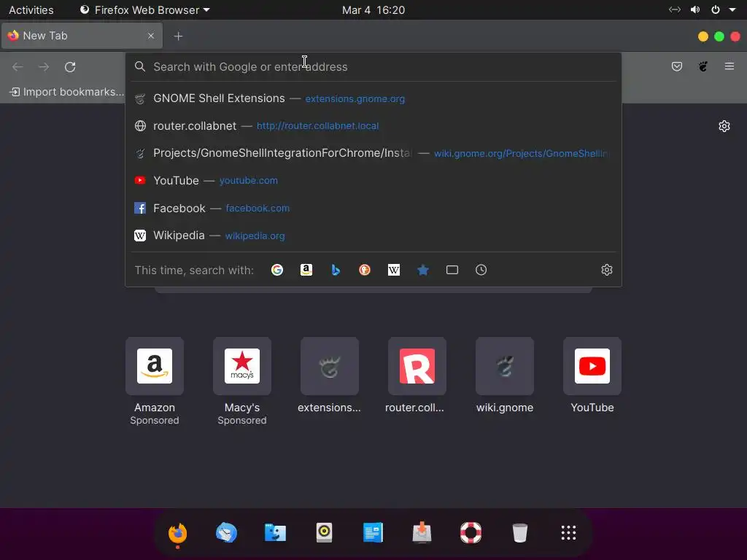Open the Activities overview
The height and width of the screenshot is (560, 747).
click(31, 10)
